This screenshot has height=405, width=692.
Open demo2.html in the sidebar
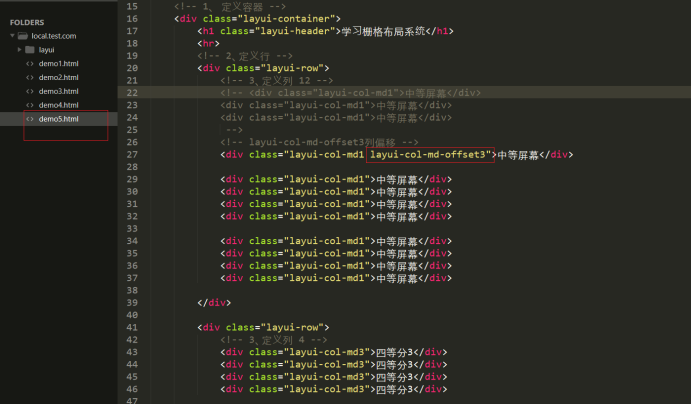58,77
